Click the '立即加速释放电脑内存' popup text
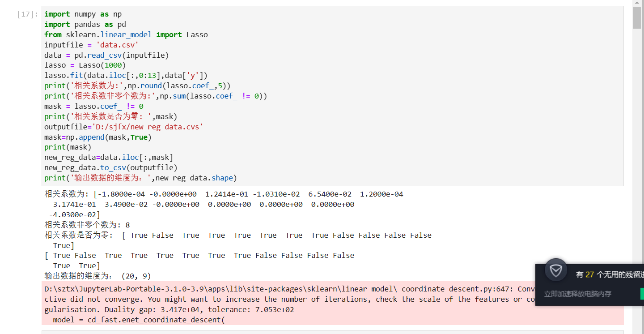Image resolution: width=644 pixels, height=334 pixels. pos(577,294)
